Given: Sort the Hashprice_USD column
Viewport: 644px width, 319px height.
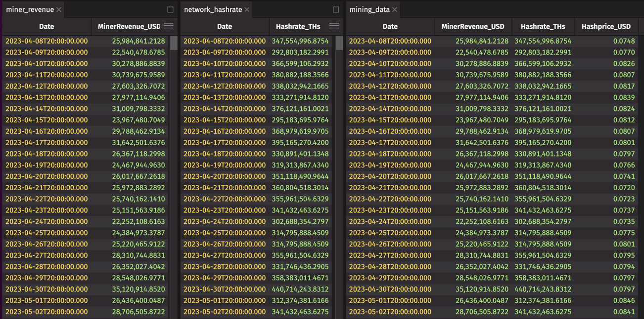Looking at the screenshot, I should click(606, 26).
